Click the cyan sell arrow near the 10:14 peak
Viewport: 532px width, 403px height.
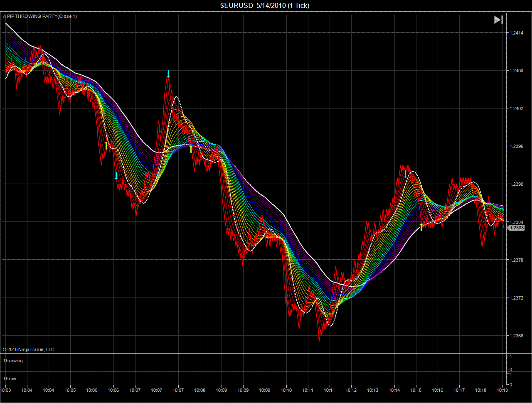(x=405, y=174)
